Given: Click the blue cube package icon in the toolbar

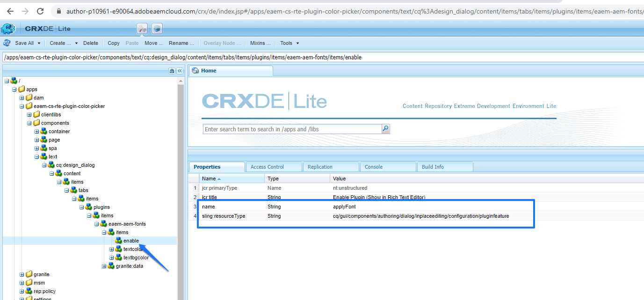Looking at the screenshot, I should click(157, 29).
